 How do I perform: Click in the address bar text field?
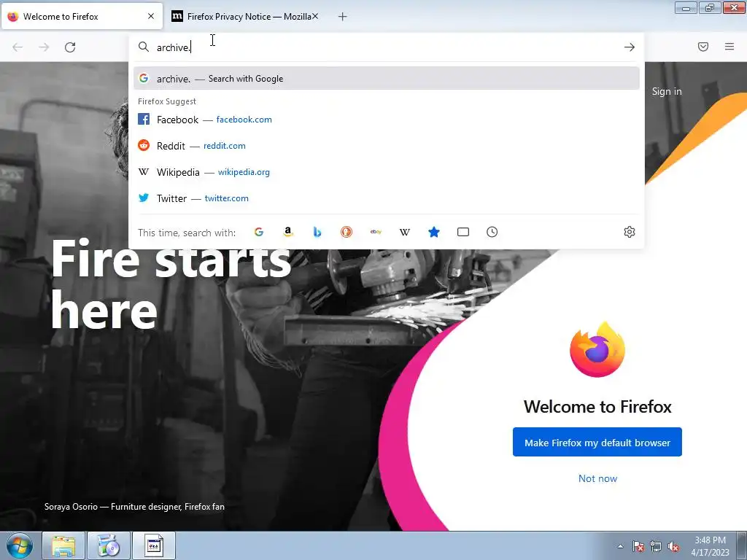pyautogui.click(x=386, y=47)
